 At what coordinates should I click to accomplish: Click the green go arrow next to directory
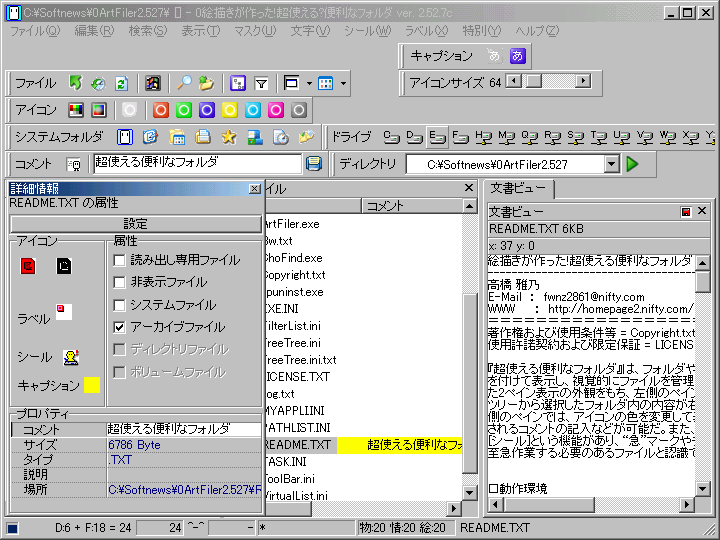click(x=632, y=164)
